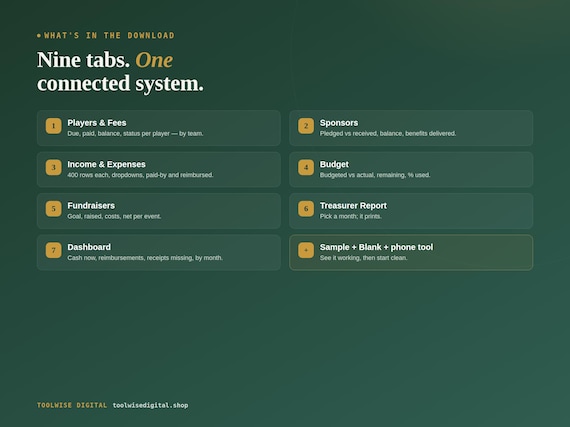Click the Dashboard card heading
The width and height of the screenshot is (570, 427).
point(89,247)
